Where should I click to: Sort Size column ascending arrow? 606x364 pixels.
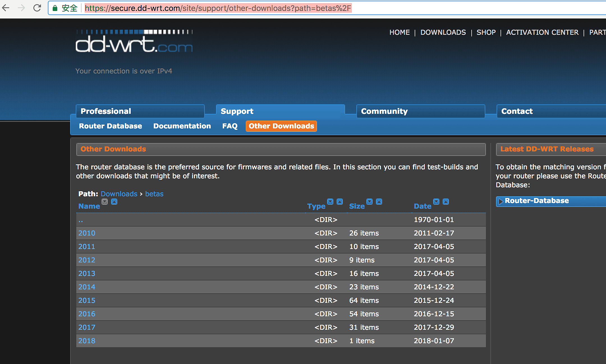click(x=379, y=202)
